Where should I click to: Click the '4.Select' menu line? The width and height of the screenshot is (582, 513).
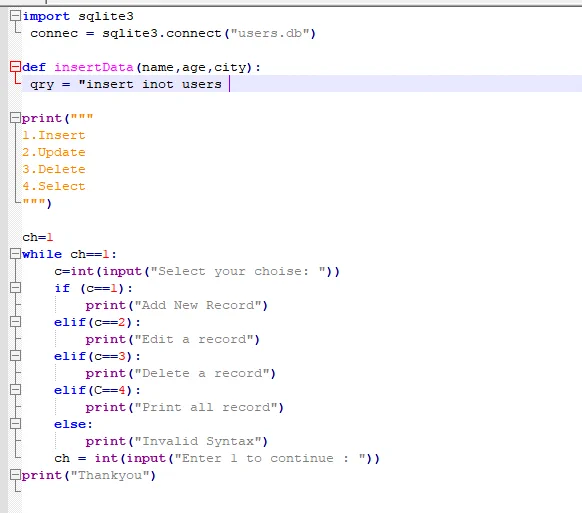click(54, 186)
